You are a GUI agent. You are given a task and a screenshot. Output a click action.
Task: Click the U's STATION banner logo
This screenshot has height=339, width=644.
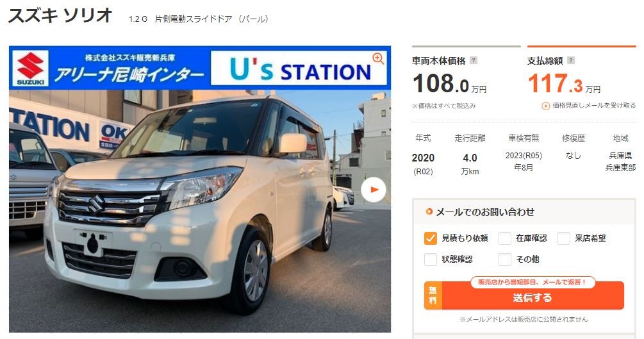pos(301,68)
